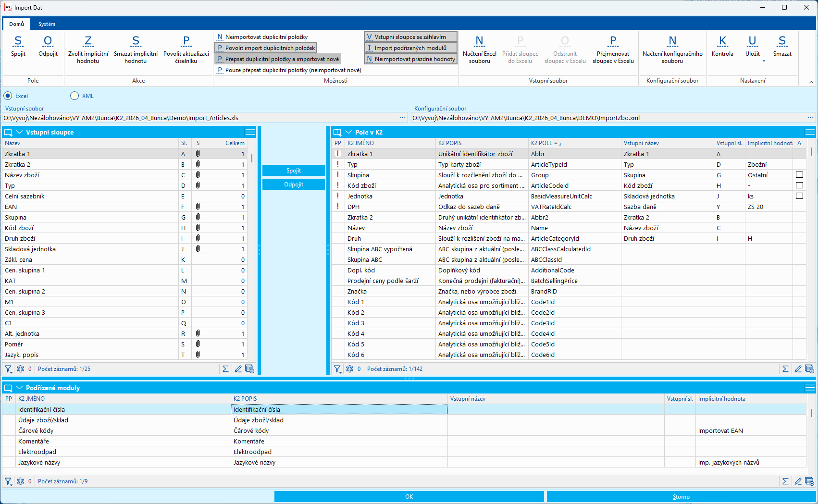Click snowflake icon in Podřízené moduly footer
This screenshot has width=818, height=504.
tap(21, 481)
